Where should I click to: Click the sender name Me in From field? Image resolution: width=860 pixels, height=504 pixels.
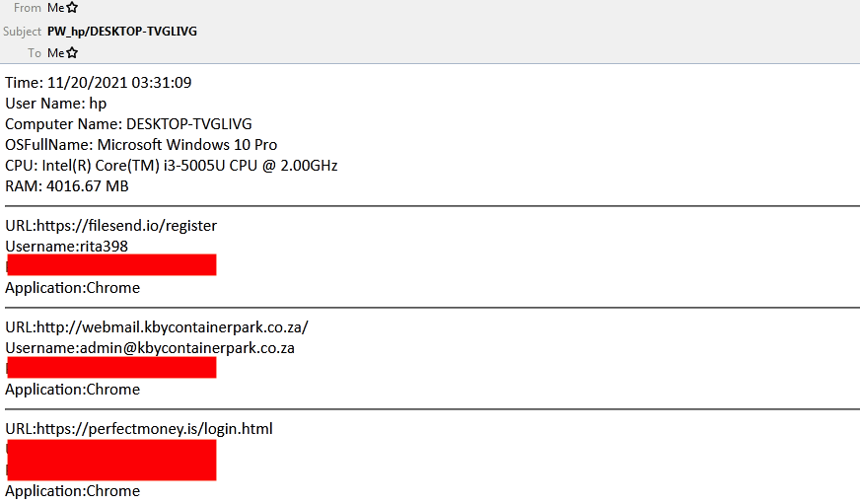point(55,8)
